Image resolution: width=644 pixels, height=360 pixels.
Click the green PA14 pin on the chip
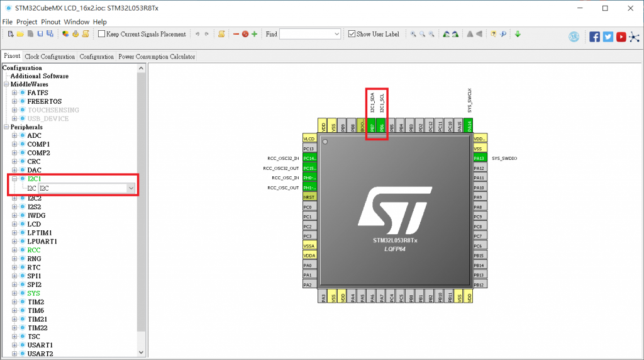[469, 125]
